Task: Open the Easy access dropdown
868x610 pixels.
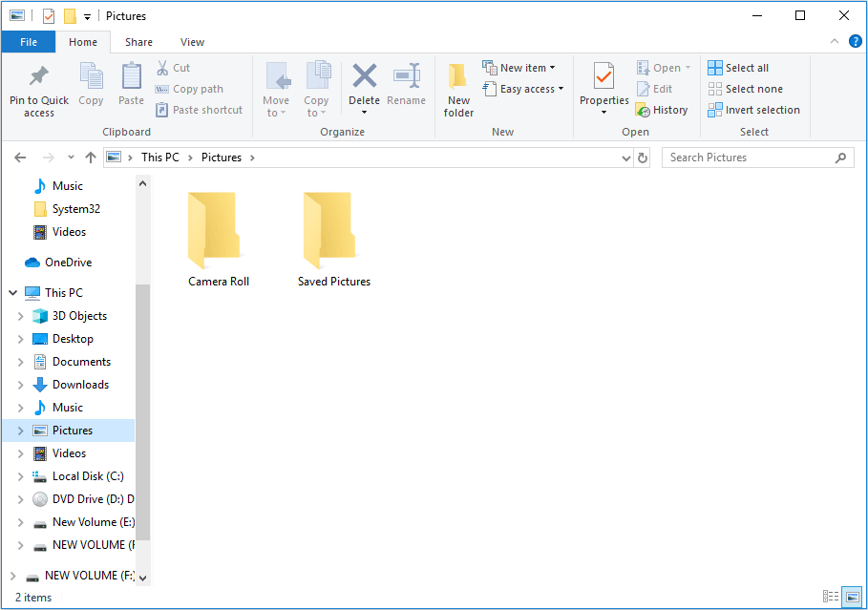Action: 523,89
